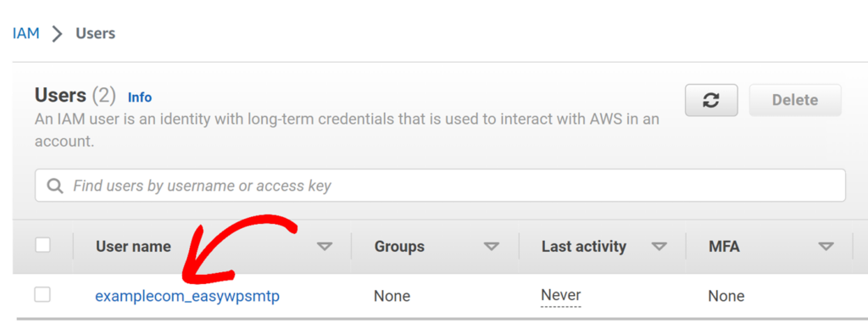This screenshot has height=323, width=868.
Task: Check the box for examplecom_easywpsmtp row
Action: 42,295
